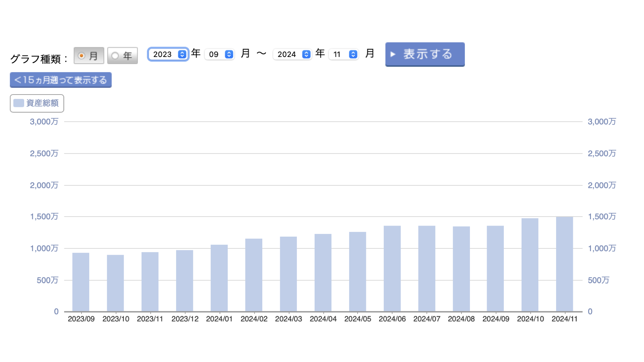The height and width of the screenshot is (362, 644).
Task: Click the 2024/02 bar in the chart
Action: (254, 275)
